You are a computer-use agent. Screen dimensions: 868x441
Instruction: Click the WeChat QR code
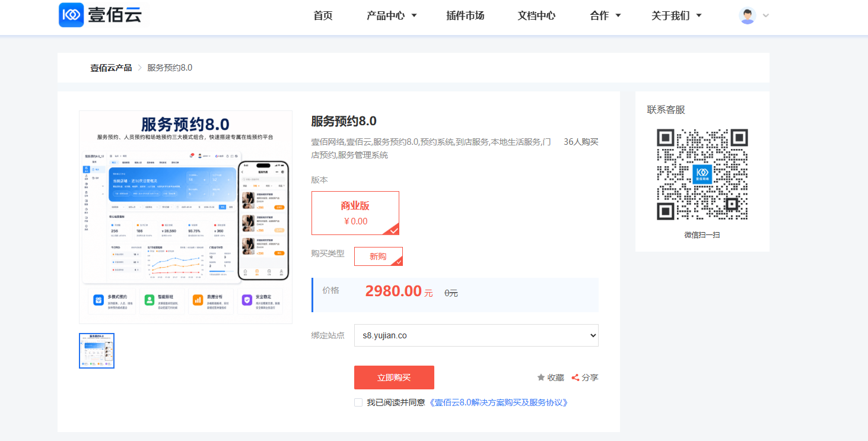tap(702, 175)
